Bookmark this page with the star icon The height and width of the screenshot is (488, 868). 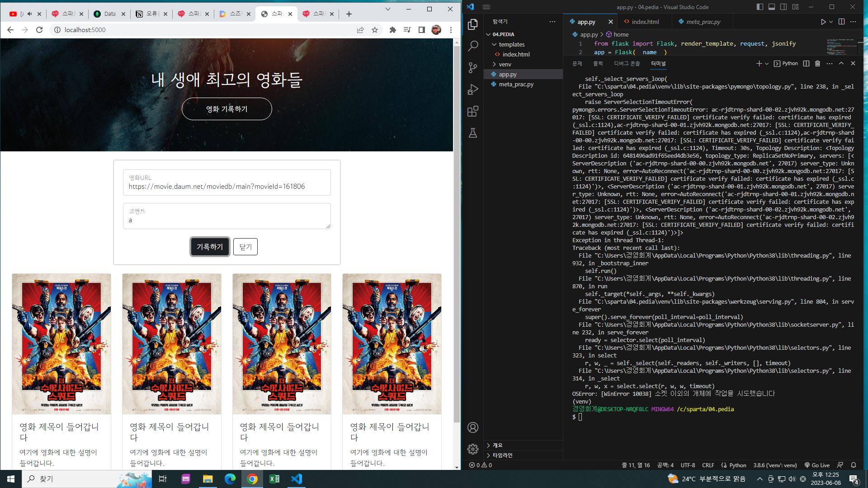375,30
